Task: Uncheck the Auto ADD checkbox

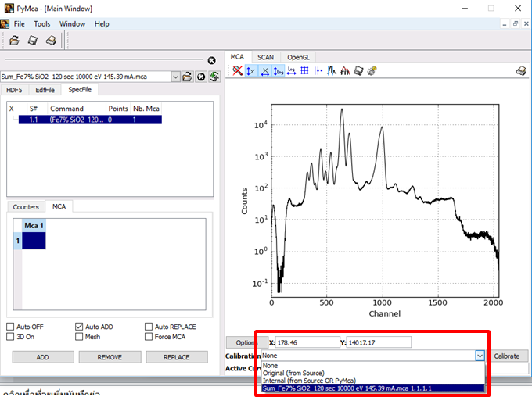Action: tap(79, 327)
